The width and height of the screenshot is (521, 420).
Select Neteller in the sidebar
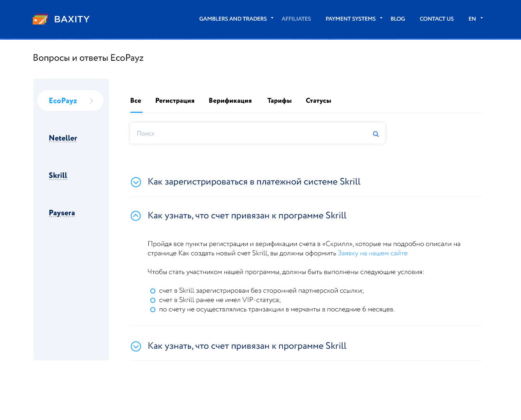click(x=63, y=138)
